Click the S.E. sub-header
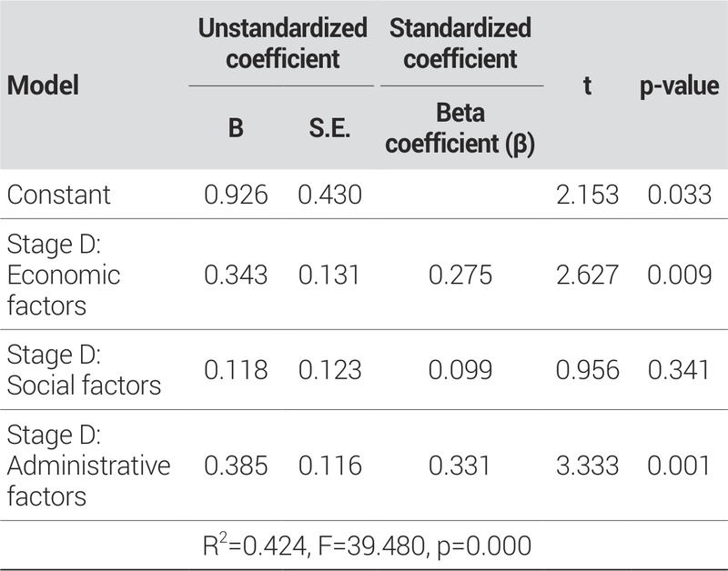Image resolution: width=728 pixels, height=571 pixels. coord(329,128)
